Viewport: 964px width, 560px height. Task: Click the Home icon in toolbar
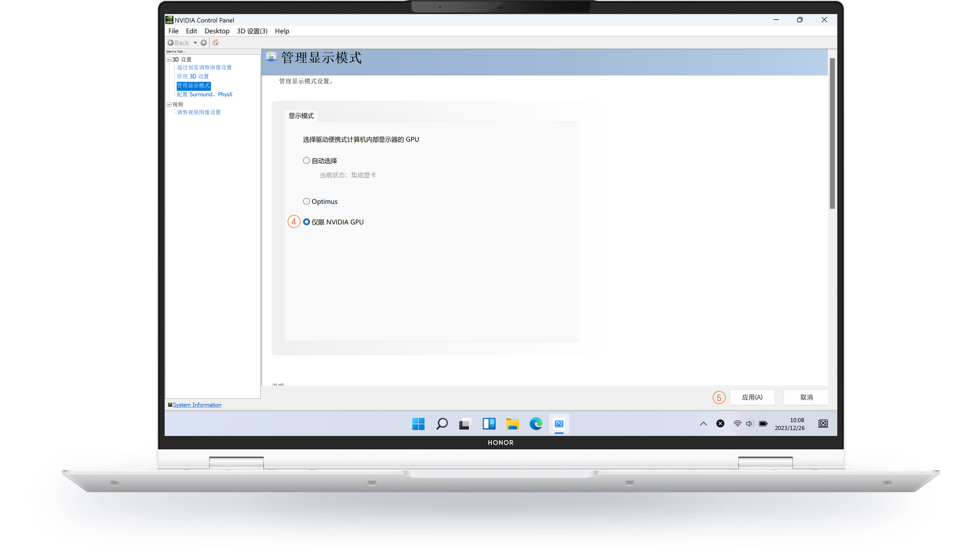[215, 43]
